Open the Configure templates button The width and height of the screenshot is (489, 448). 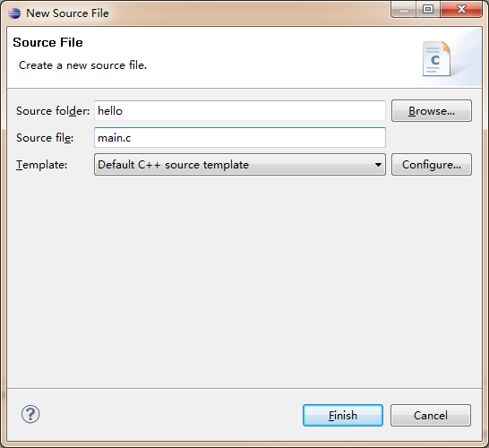point(432,164)
